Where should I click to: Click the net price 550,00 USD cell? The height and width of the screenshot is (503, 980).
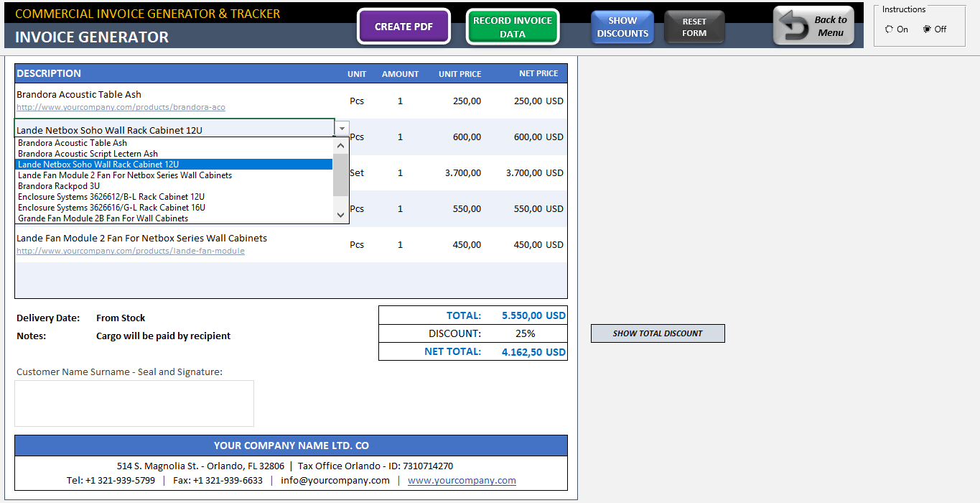coord(538,208)
